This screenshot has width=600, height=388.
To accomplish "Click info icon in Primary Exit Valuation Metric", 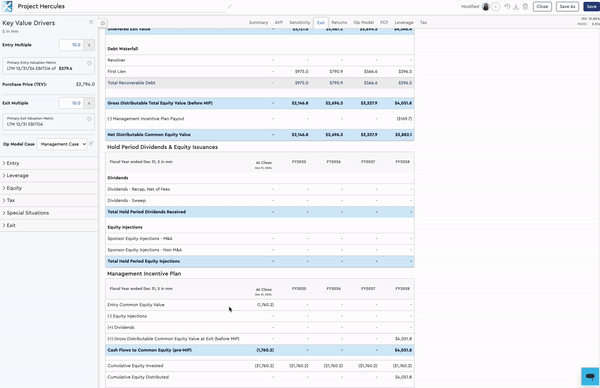I will [89, 119].
